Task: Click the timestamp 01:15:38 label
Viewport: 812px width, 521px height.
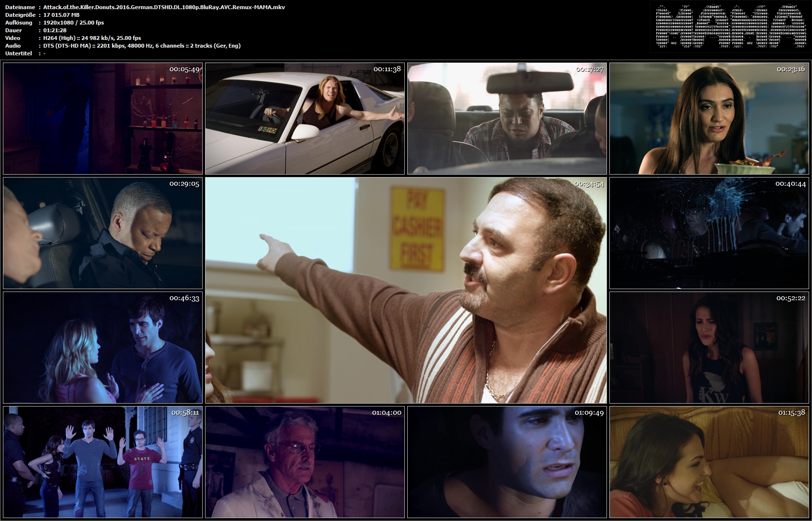Action: [x=792, y=413]
